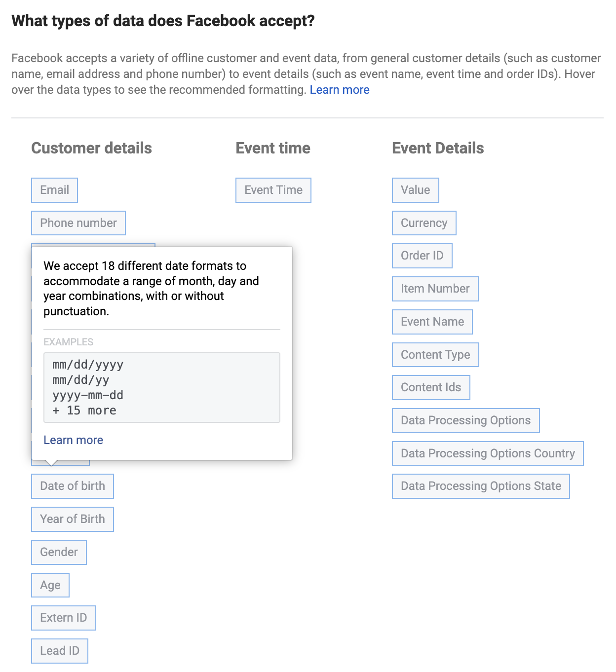Click the Date of birth tag
This screenshot has height=672, width=616.
[73, 486]
